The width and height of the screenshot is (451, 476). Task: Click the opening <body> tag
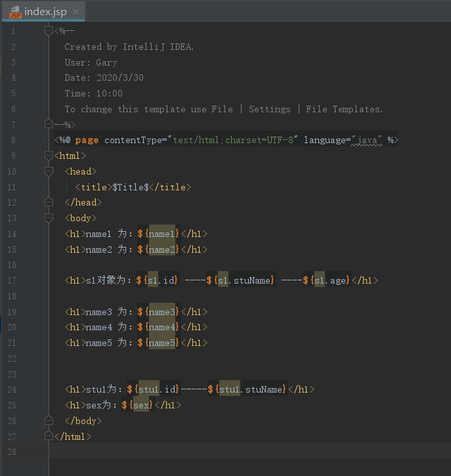tap(81, 218)
